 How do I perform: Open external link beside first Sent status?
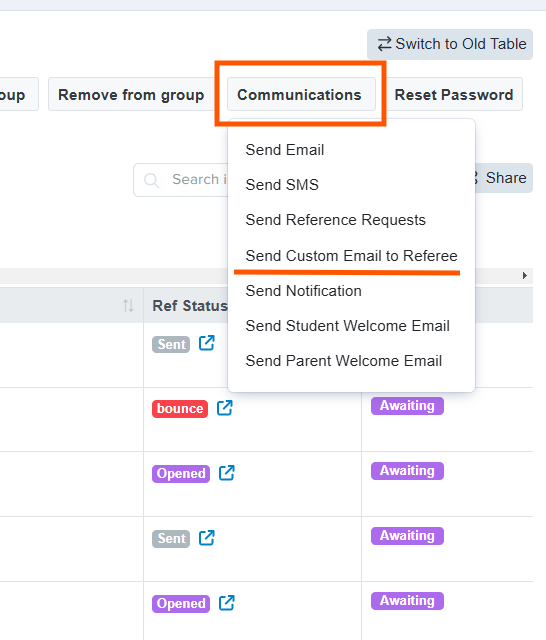click(x=206, y=343)
